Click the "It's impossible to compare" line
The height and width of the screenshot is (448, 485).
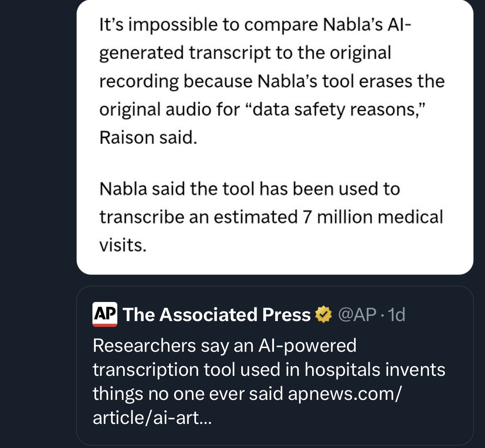click(x=255, y=25)
